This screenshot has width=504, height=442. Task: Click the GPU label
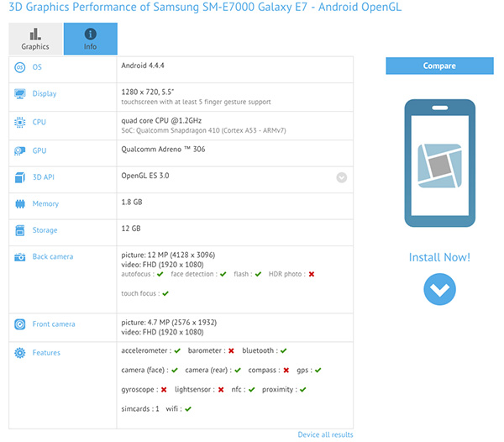click(x=39, y=150)
